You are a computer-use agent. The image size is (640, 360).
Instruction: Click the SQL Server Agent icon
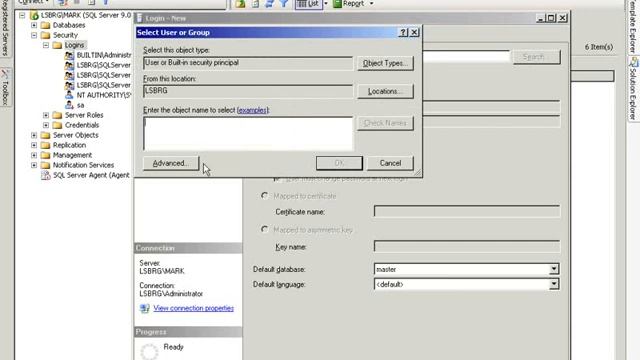click(x=46, y=175)
